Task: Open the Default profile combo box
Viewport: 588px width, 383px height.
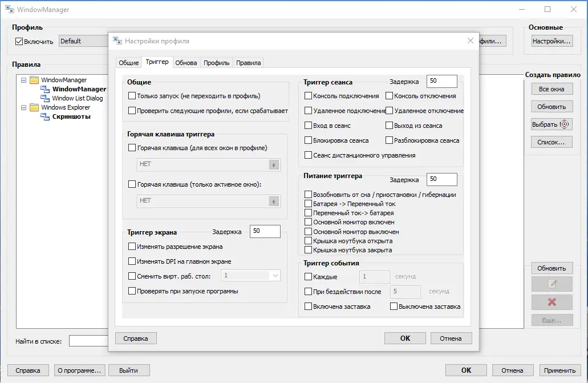Action: point(84,41)
